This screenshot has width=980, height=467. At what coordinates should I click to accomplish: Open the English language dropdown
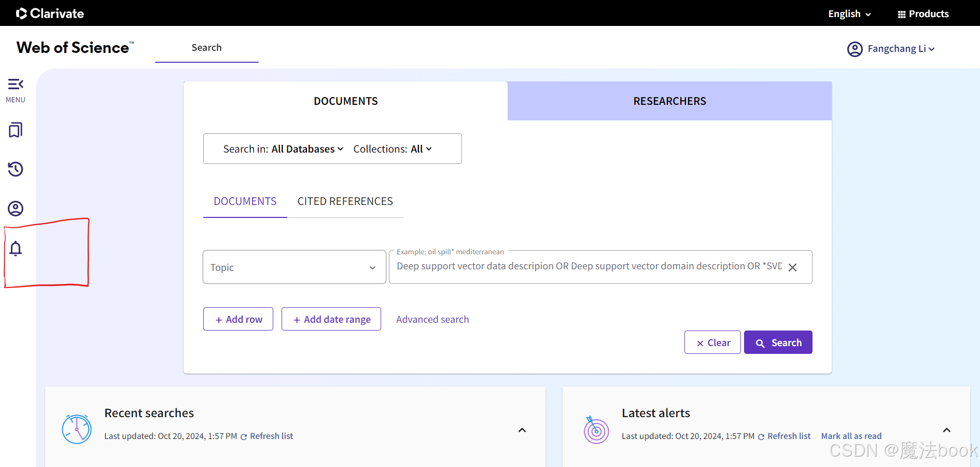(x=849, y=14)
